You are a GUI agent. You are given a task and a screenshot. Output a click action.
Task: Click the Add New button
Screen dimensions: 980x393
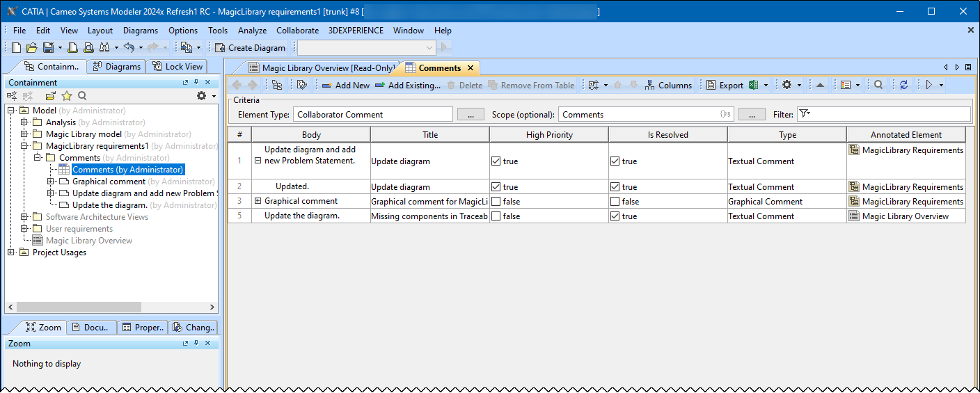[x=346, y=86]
